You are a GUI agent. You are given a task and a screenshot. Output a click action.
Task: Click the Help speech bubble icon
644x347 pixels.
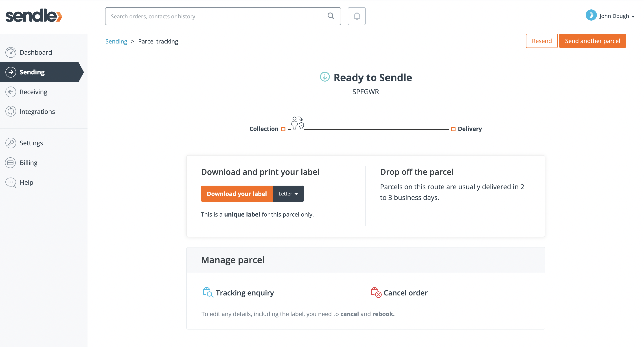11,182
